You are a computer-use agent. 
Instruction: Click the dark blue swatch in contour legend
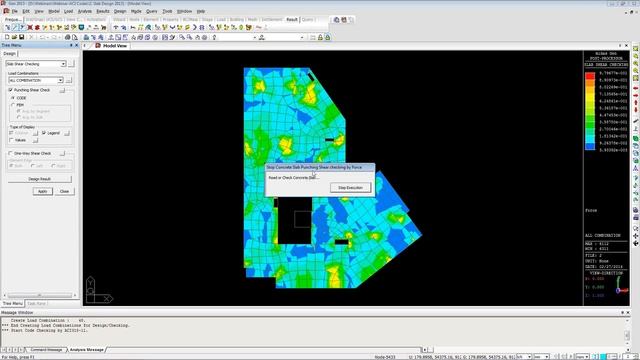[590, 147]
